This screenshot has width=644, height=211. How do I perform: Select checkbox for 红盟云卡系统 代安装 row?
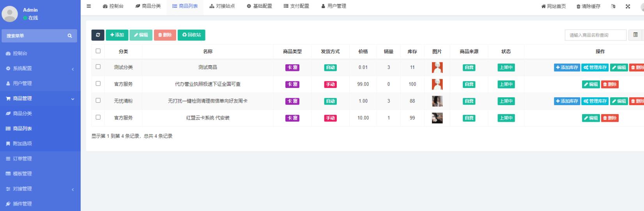click(98, 117)
